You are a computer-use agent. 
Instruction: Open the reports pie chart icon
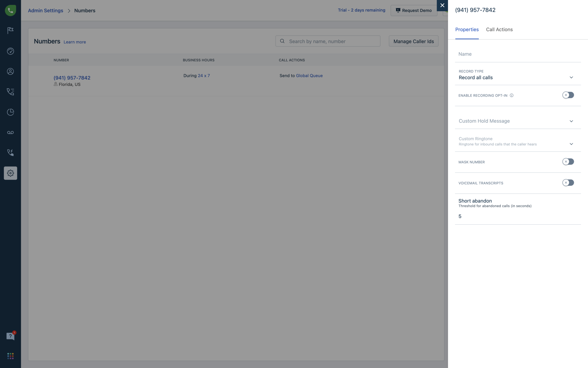(x=10, y=112)
